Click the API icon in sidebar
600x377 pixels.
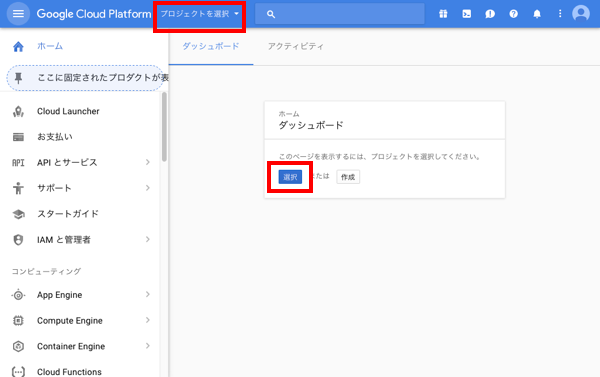(x=18, y=163)
